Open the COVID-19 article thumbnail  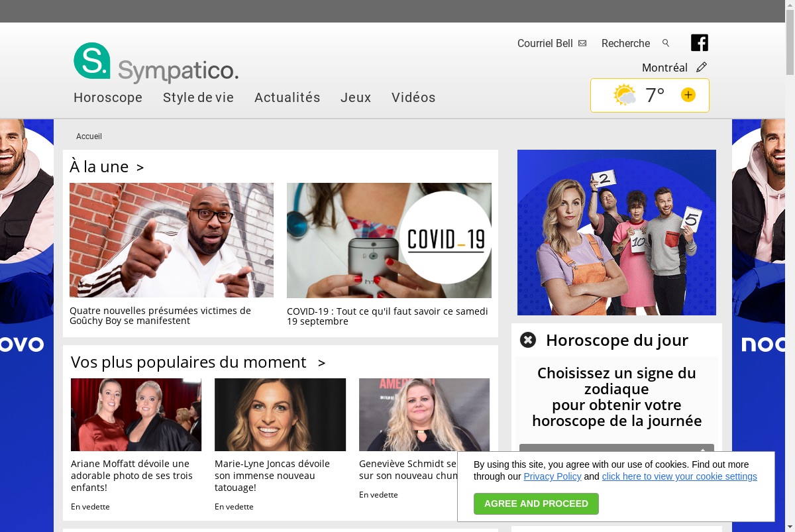[x=389, y=240]
